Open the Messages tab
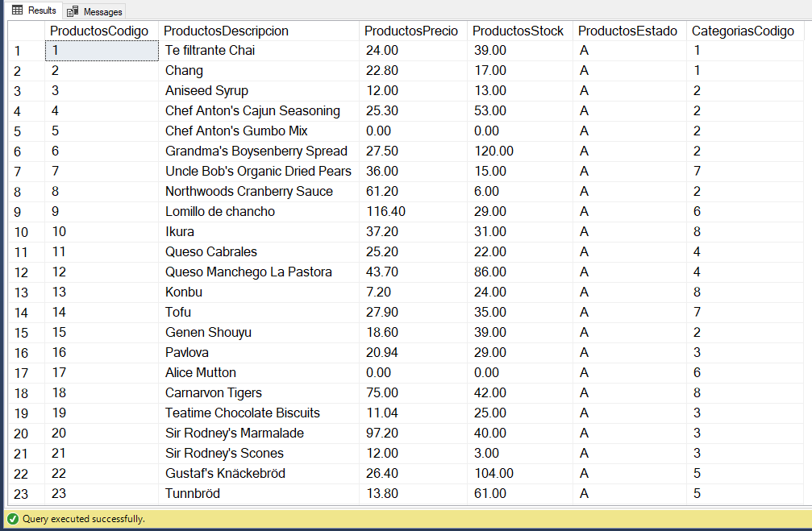Screen dimensions: 812x531 tap(95, 11)
